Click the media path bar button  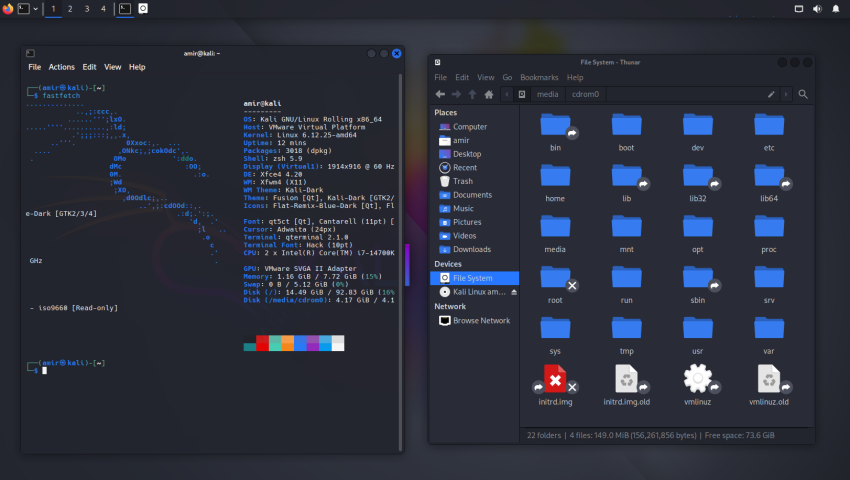coord(548,94)
